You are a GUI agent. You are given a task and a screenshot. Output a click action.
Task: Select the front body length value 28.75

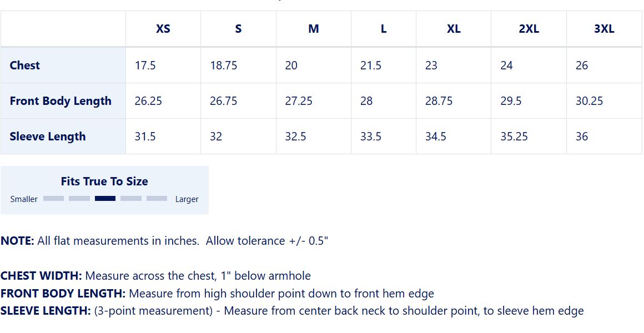[x=439, y=101]
